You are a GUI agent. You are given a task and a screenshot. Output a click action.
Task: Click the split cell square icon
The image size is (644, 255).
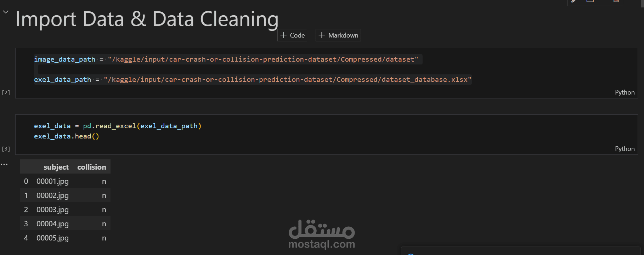(590, 1)
